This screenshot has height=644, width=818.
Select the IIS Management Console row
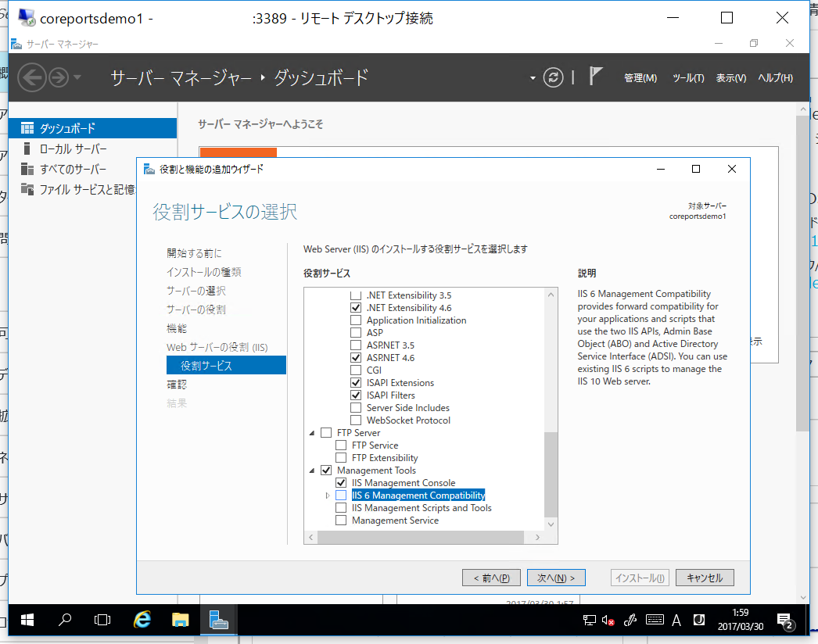[404, 483]
